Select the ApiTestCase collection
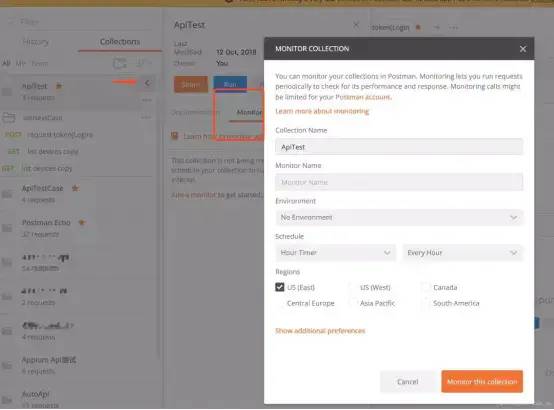The height and width of the screenshot is (410, 554). click(x=42, y=188)
